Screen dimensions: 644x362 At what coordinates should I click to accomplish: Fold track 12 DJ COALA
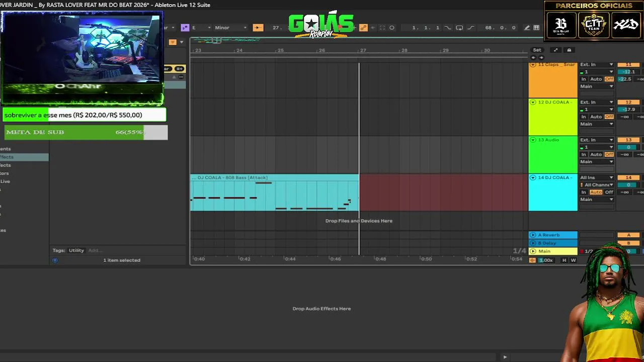click(533, 102)
